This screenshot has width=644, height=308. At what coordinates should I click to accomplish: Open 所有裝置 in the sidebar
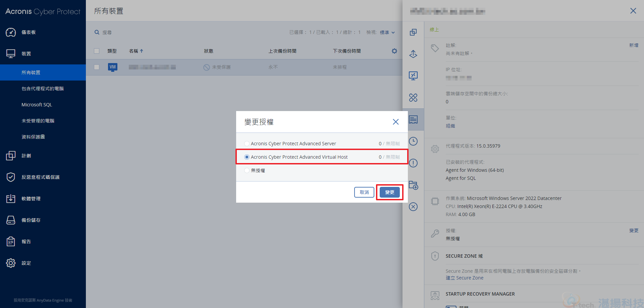[x=43, y=72]
